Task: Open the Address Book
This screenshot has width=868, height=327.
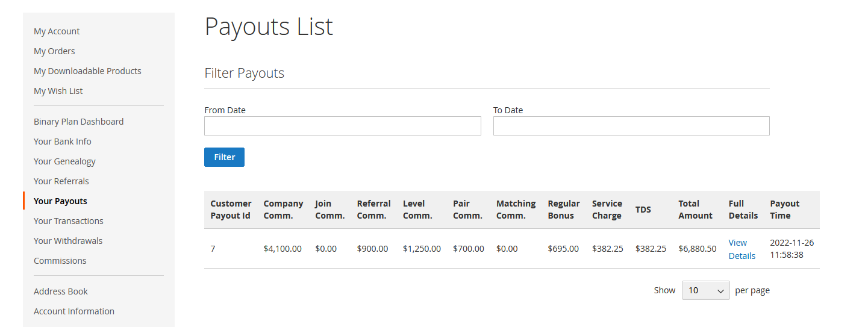Action: coord(61,291)
